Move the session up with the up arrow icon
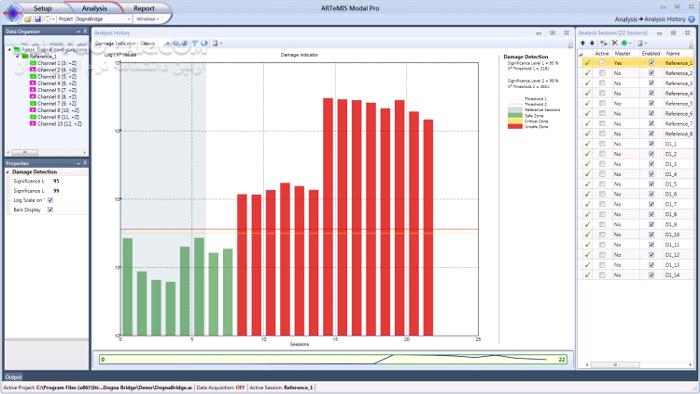This screenshot has width=700, height=394. click(x=583, y=43)
